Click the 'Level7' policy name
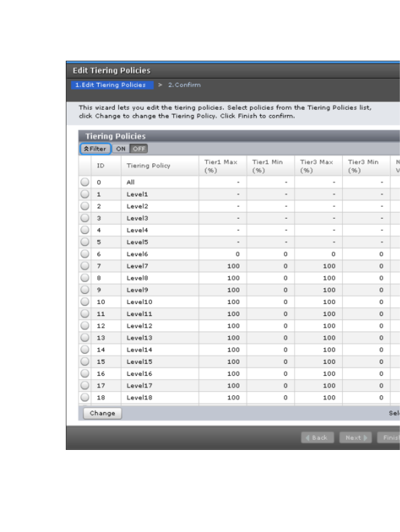The height and width of the screenshot is (532, 400). (137, 266)
